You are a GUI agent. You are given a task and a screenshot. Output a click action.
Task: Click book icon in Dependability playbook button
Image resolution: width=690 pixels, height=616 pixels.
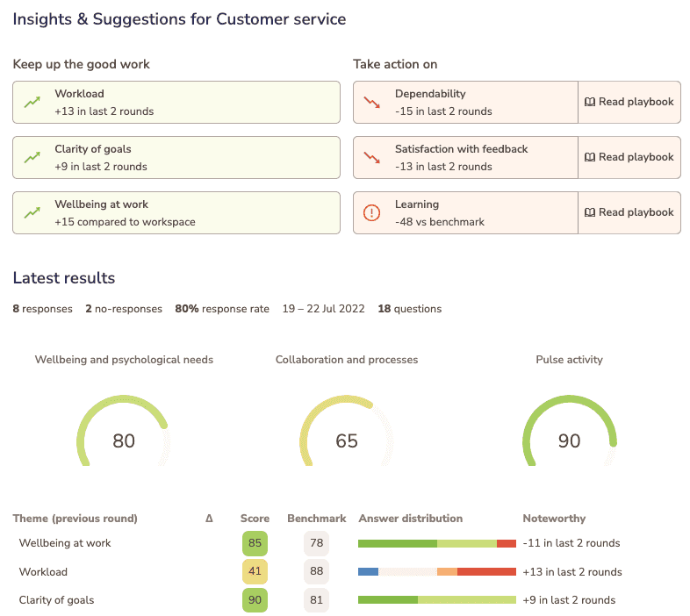(x=590, y=102)
